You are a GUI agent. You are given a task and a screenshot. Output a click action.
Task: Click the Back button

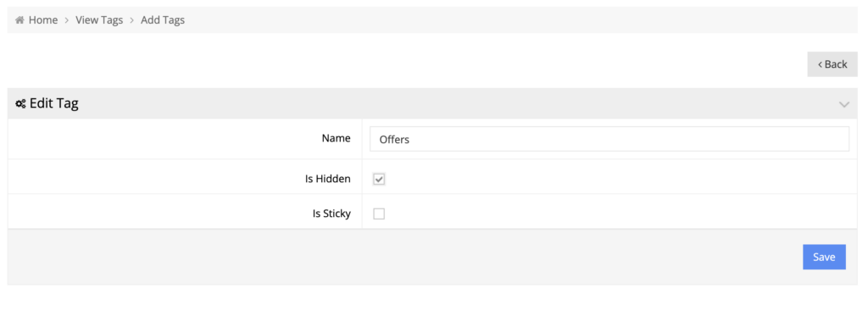coord(832,64)
